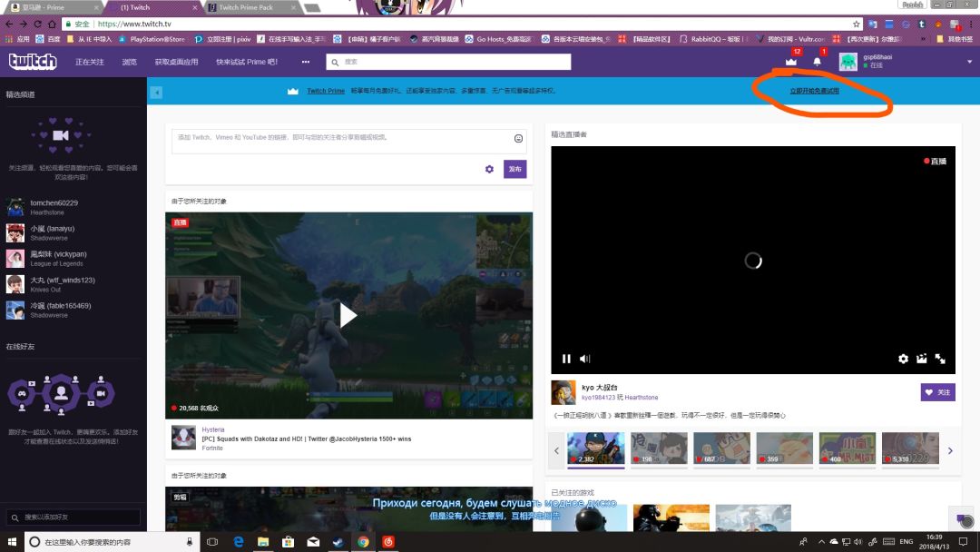
Task: Click the Windows Cortana search box
Action: click(x=113, y=542)
